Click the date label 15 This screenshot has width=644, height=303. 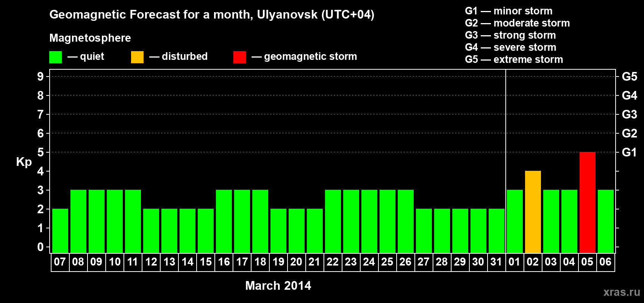pos(205,262)
